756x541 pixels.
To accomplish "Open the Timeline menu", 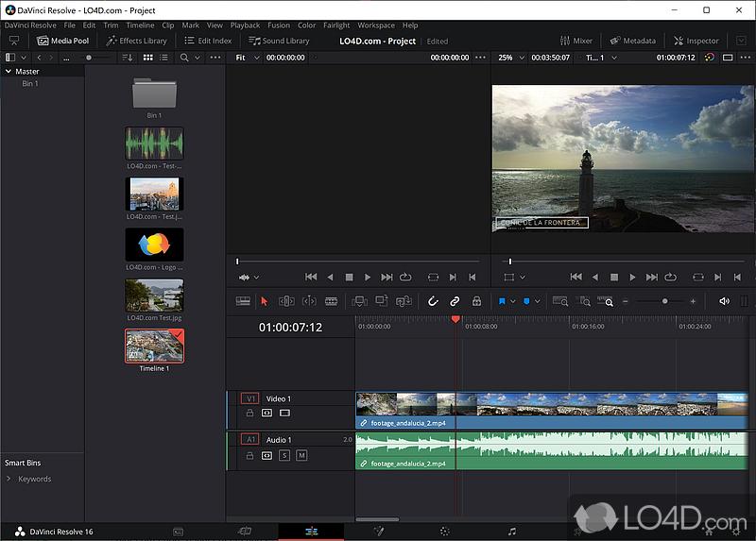I will (140, 25).
